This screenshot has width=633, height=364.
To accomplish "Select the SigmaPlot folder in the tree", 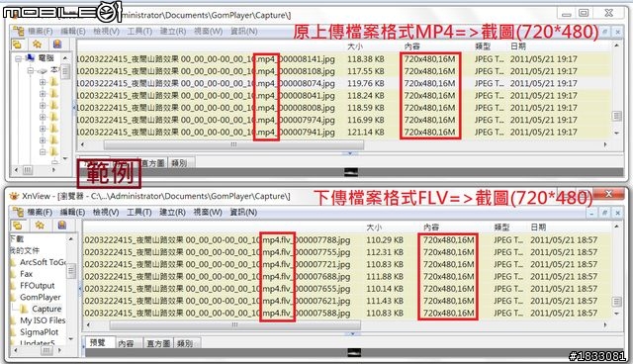I will pos(40,332).
